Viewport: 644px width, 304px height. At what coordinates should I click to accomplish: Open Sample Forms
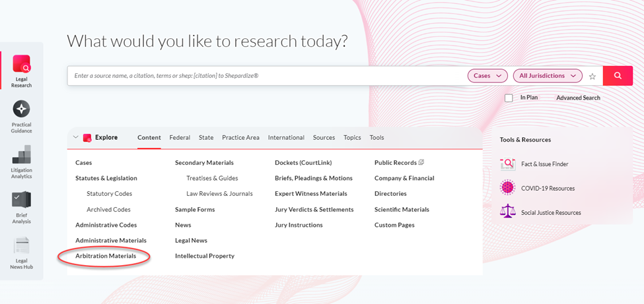195,210
